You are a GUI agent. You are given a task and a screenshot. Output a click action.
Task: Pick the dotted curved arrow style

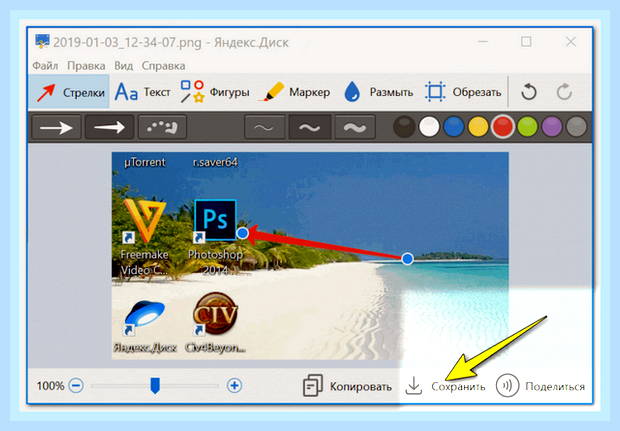(162, 127)
